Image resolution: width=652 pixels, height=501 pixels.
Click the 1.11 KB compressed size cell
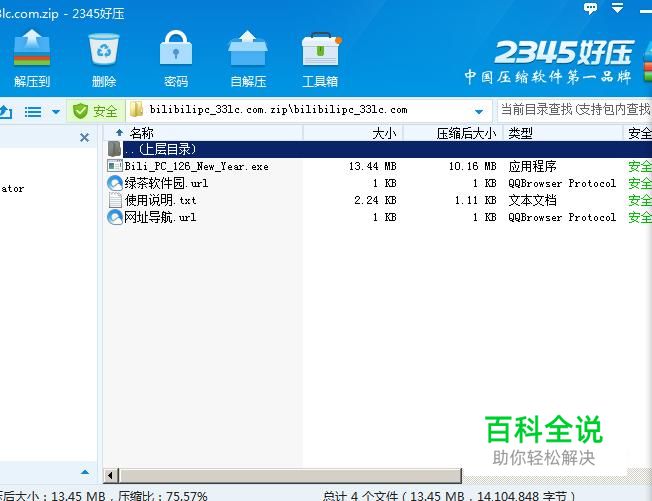click(x=475, y=200)
